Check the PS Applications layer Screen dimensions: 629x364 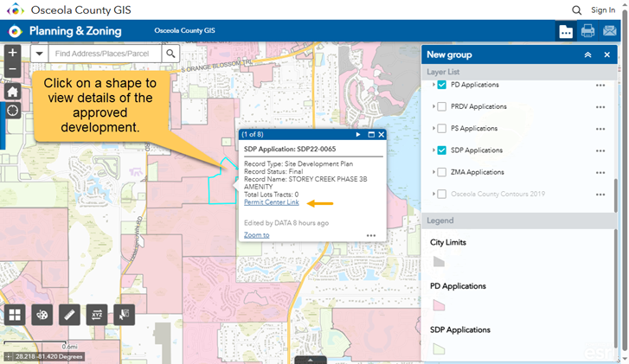point(441,128)
